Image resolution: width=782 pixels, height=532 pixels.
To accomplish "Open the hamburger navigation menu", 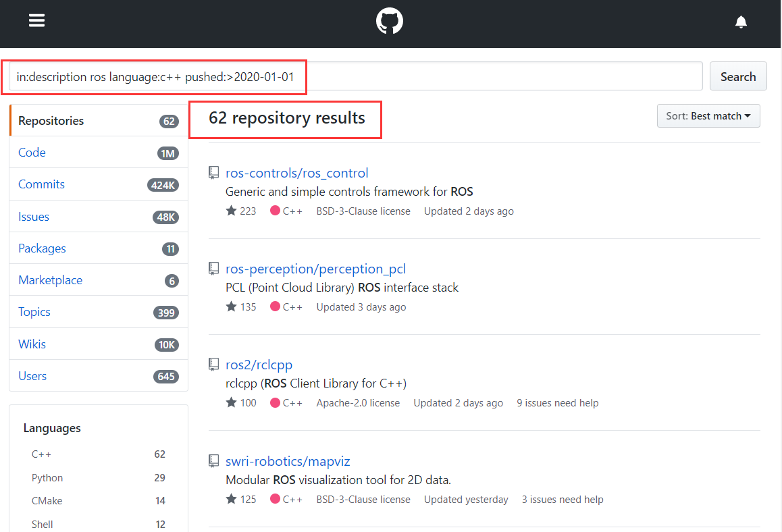I will point(37,20).
